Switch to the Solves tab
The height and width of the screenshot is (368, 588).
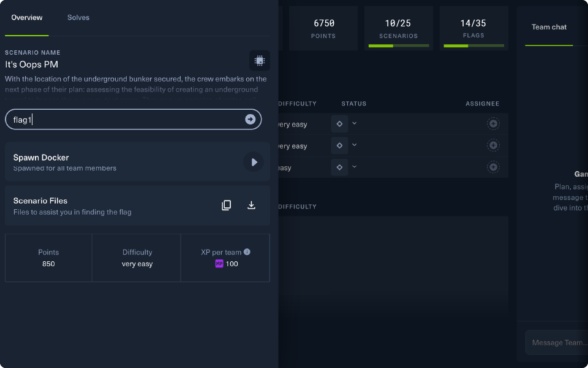pos(78,18)
